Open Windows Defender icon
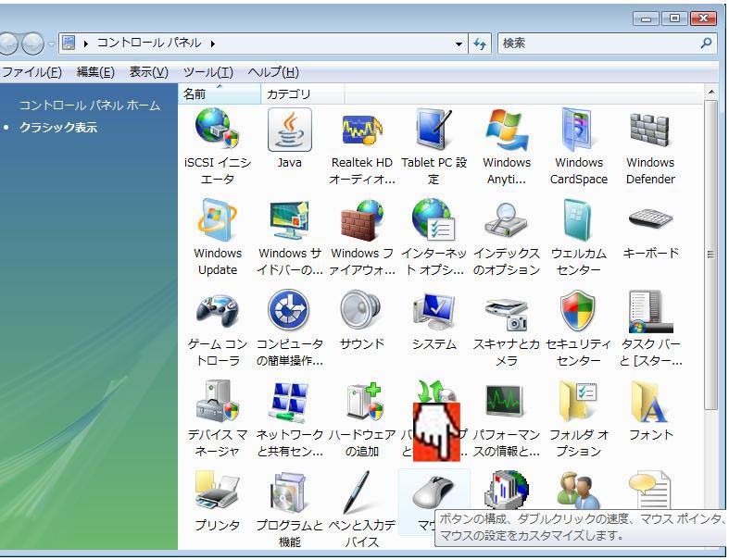Screen dimensions: 729x560 [x=649, y=131]
